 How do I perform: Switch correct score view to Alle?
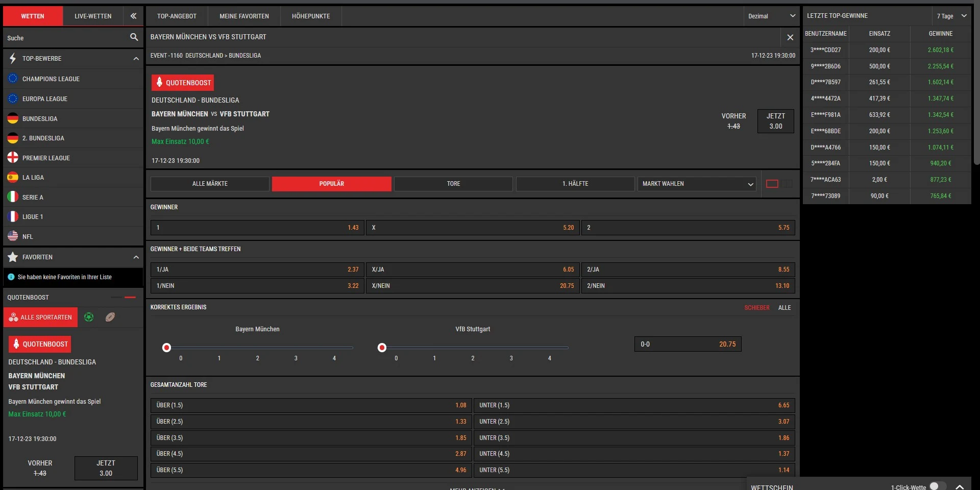785,307
